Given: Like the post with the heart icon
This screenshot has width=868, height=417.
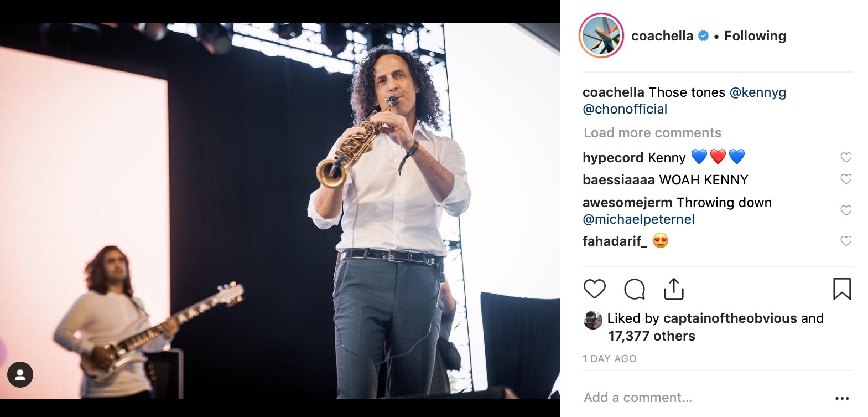Looking at the screenshot, I should [595, 289].
